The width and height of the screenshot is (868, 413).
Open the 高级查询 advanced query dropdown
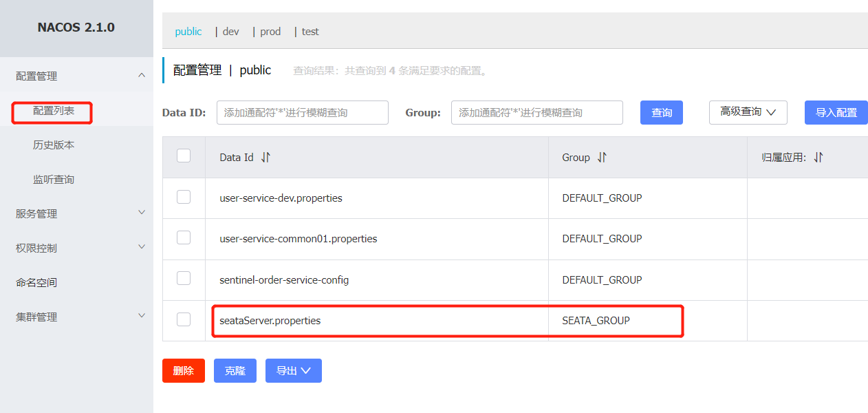pos(748,112)
